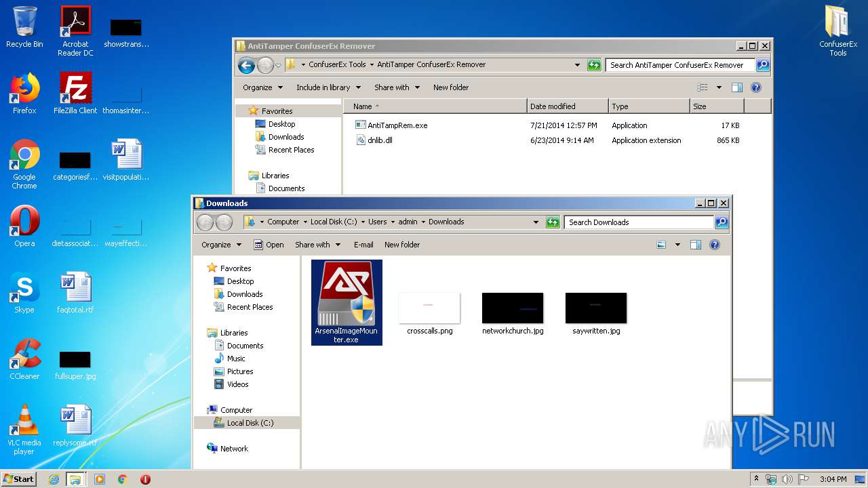868x488 pixels.
Task: Open Organize menu in AntiTamper window
Action: (x=262, y=87)
